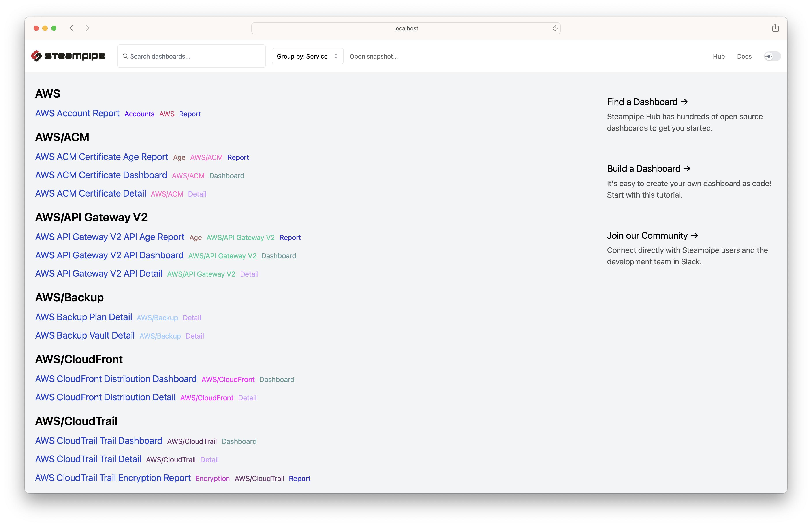Click the arrow next to Find a Dashboard
Image resolution: width=812 pixels, height=526 pixels.
click(684, 102)
